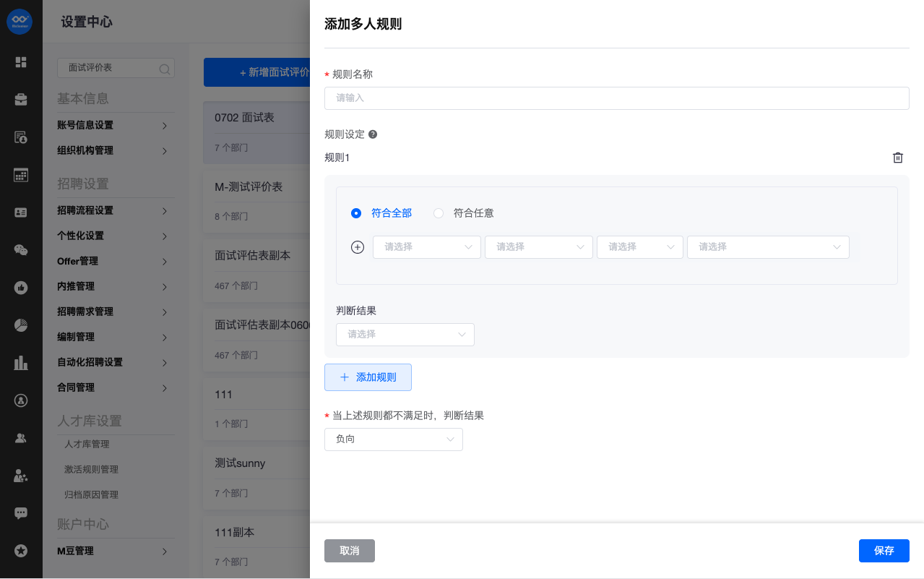Open the circled person icon in sidebar
This screenshot has height=579, width=924.
tap(21, 400)
